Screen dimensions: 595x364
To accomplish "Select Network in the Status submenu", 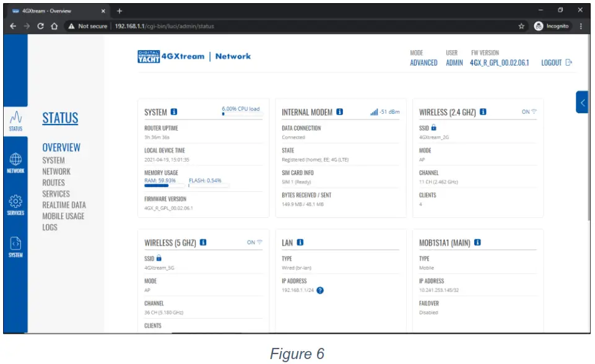I will (x=56, y=171).
